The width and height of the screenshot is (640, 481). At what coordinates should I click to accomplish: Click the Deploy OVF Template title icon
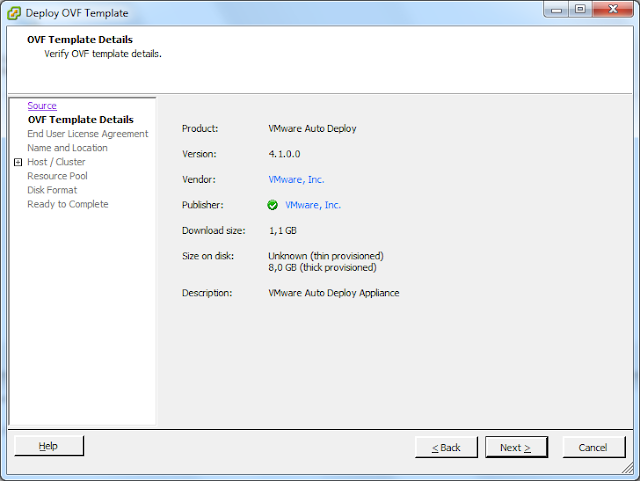[x=14, y=13]
